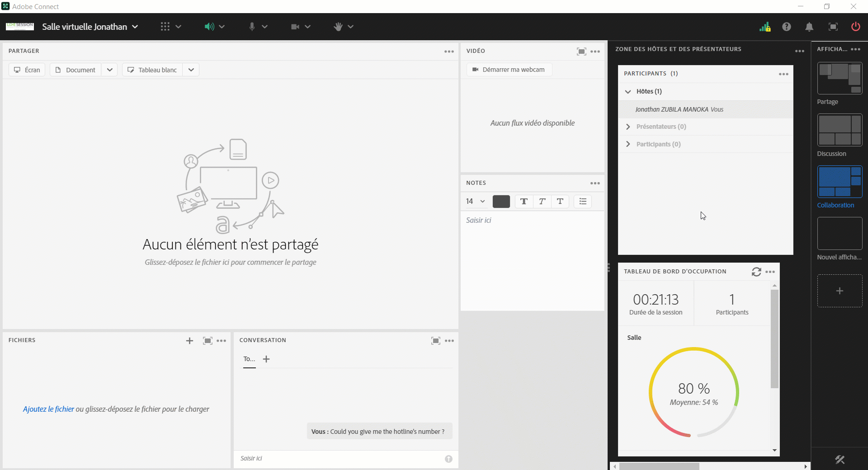Expand webcam options dropdown arrow
This screenshot has height=470, width=868.
[x=308, y=27]
